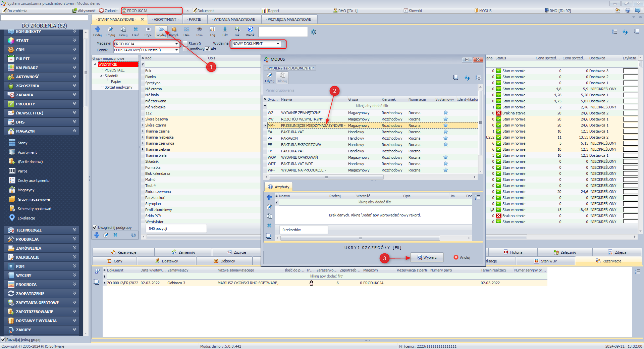644x349 pixels.
Task: Open the Wydaj na NOWY DOKUMENT dropdown
Action: point(278,44)
